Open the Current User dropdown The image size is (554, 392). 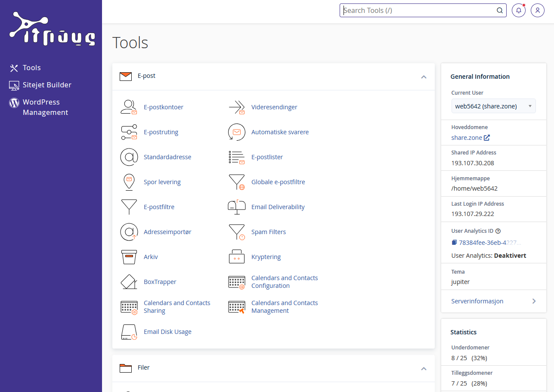[x=493, y=106]
